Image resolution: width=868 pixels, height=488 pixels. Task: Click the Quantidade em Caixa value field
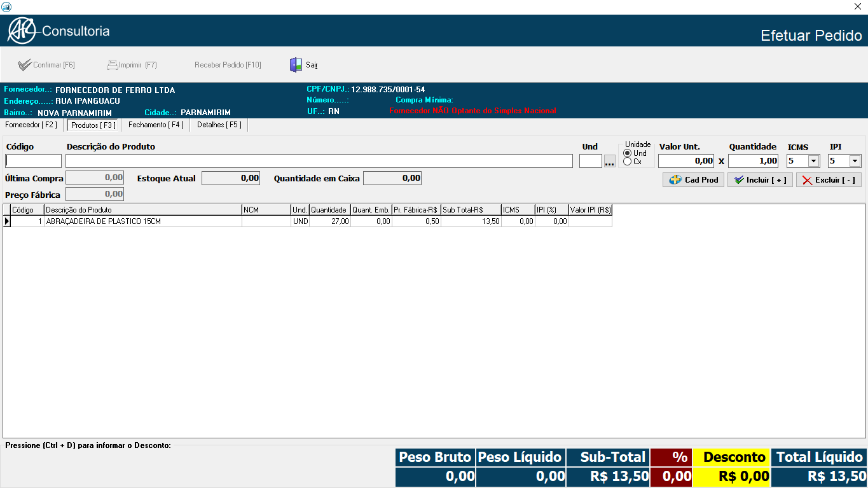tap(392, 178)
